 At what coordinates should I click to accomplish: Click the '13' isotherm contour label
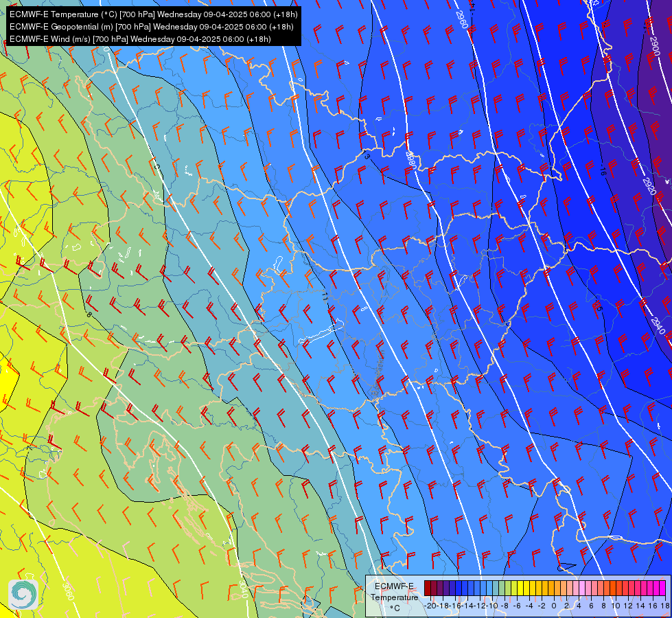tap(365, 154)
